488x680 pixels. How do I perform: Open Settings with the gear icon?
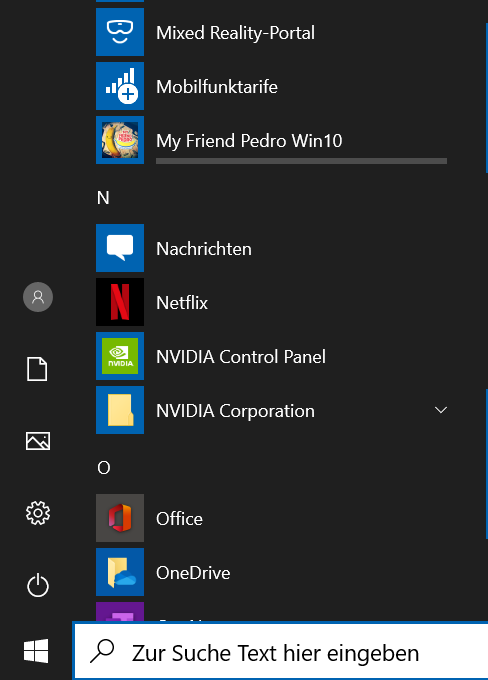[38, 513]
